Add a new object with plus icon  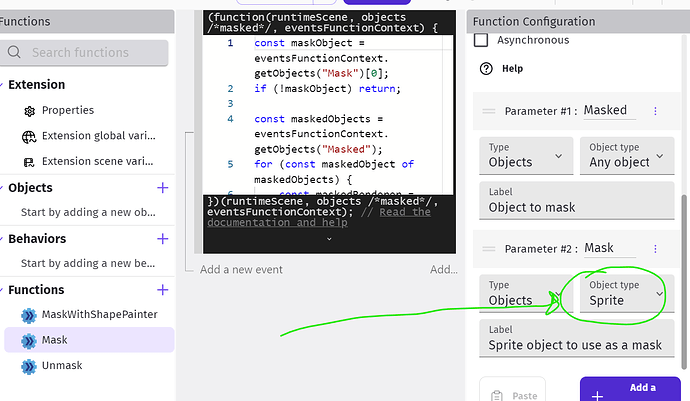(163, 188)
